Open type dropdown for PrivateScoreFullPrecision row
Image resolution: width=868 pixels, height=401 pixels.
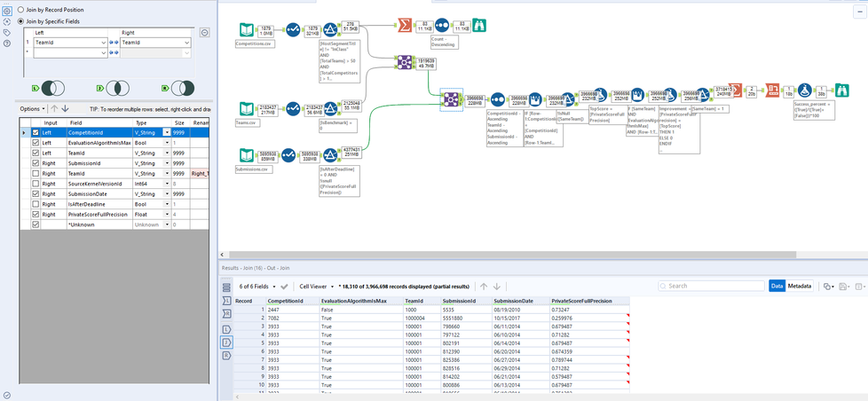point(166,214)
